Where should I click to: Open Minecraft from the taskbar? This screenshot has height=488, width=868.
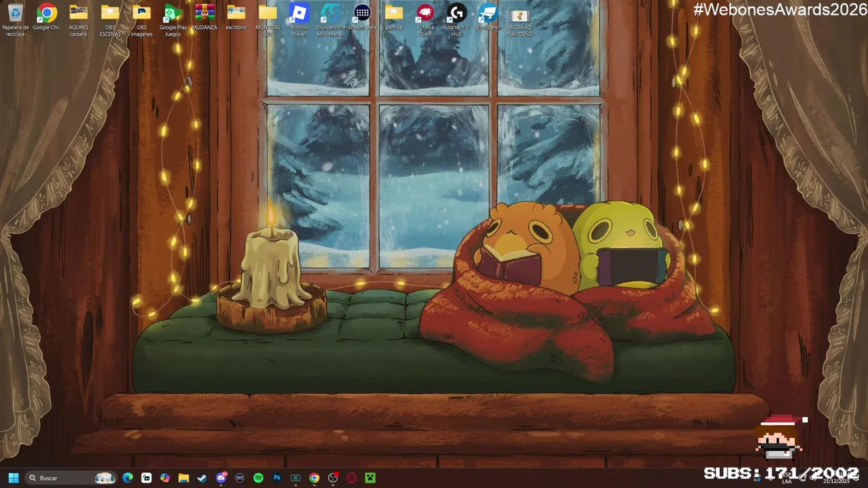click(x=370, y=478)
